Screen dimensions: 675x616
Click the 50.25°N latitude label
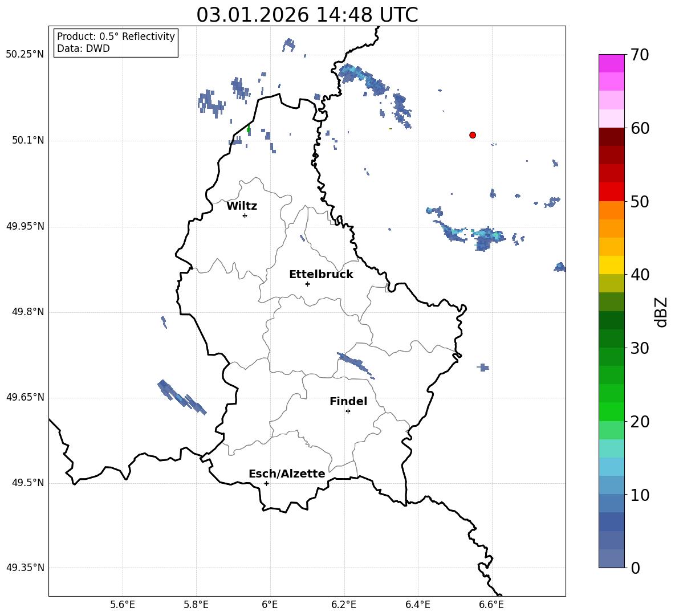coord(25,55)
